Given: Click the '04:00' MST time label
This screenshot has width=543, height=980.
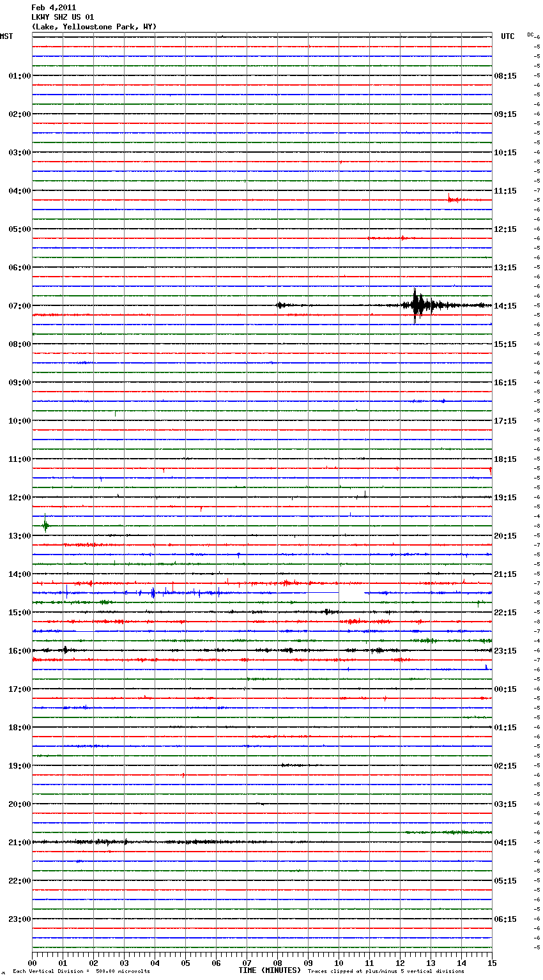Looking at the screenshot, I should coord(19,191).
